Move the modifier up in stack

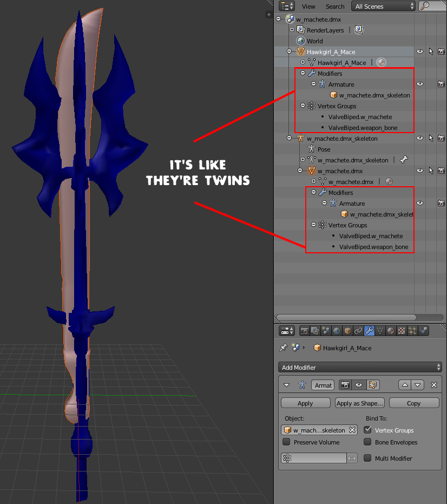[405, 385]
